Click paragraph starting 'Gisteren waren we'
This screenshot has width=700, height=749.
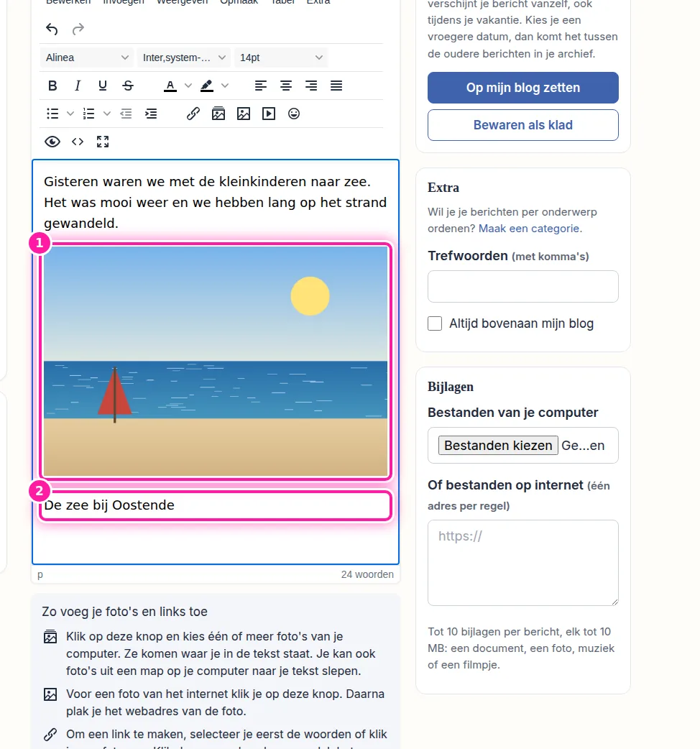coord(216,202)
